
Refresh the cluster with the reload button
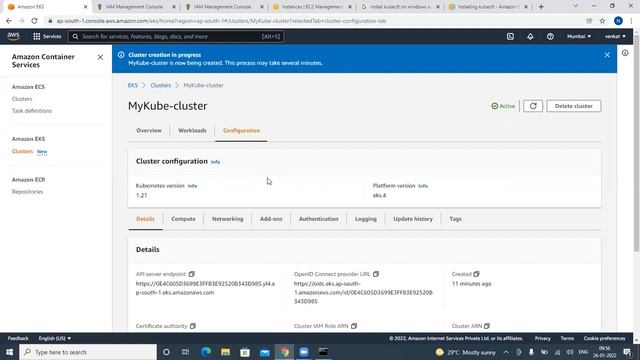tap(533, 106)
